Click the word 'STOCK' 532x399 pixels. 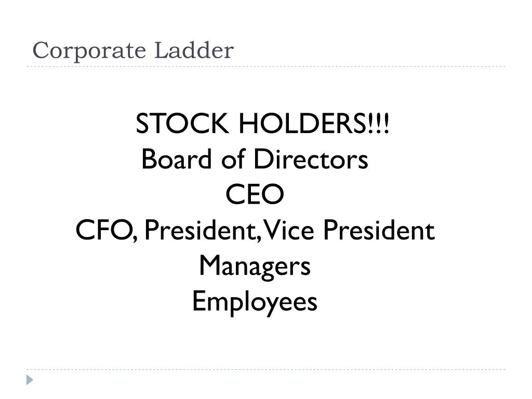pos(182,124)
